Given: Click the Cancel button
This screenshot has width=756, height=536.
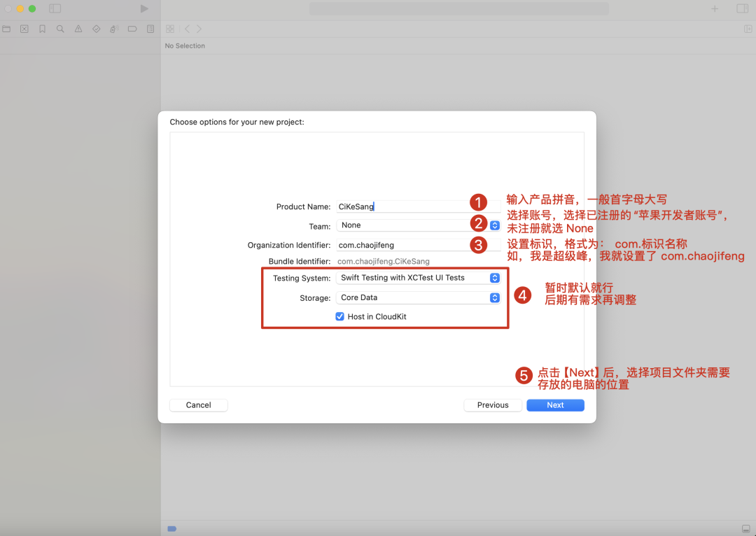Looking at the screenshot, I should (199, 405).
